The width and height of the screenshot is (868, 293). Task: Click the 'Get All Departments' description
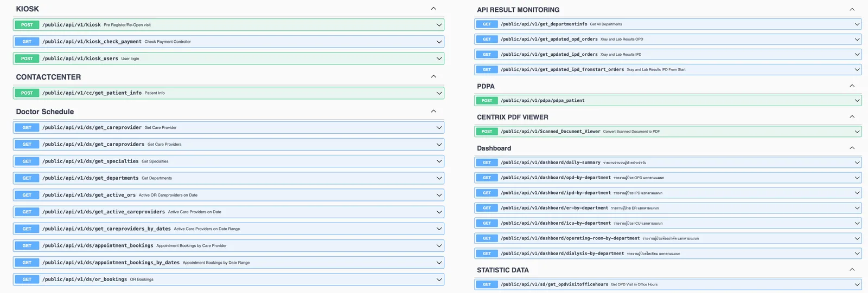pos(606,24)
